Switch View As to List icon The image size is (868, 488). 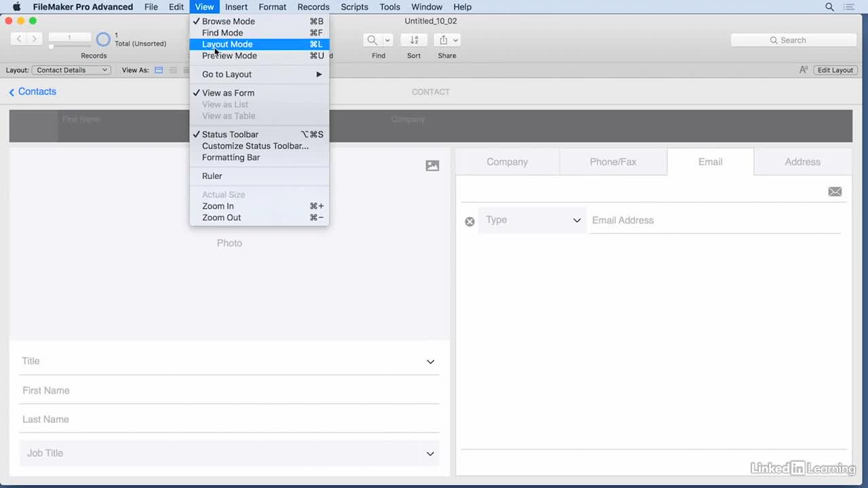pyautogui.click(x=173, y=70)
